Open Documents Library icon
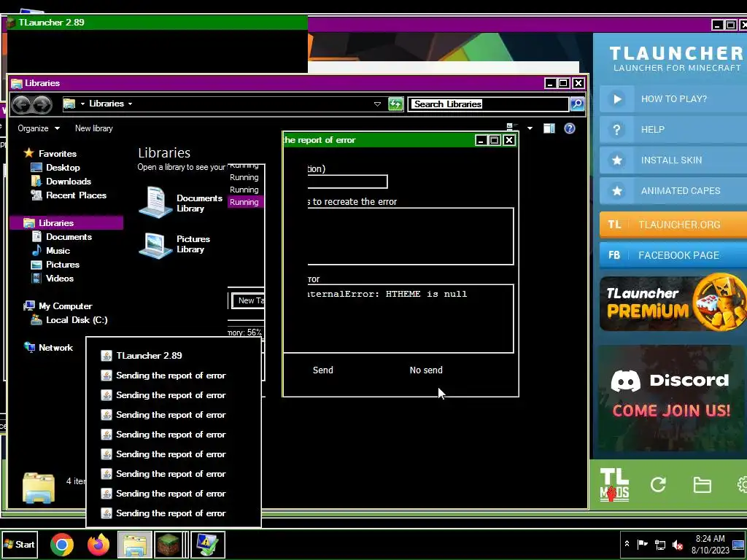The height and width of the screenshot is (560, 747). click(x=155, y=203)
